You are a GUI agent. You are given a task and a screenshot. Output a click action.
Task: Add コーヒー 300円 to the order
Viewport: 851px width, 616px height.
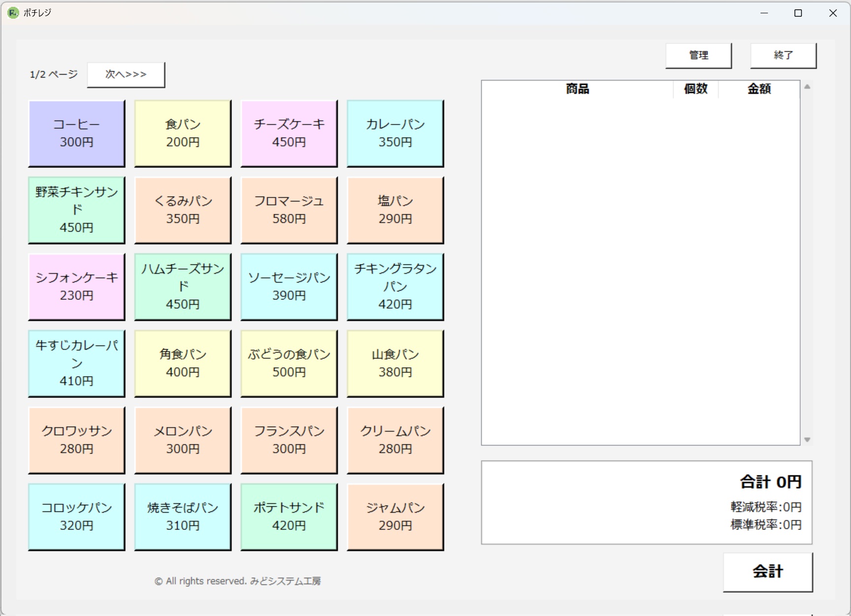tap(76, 133)
